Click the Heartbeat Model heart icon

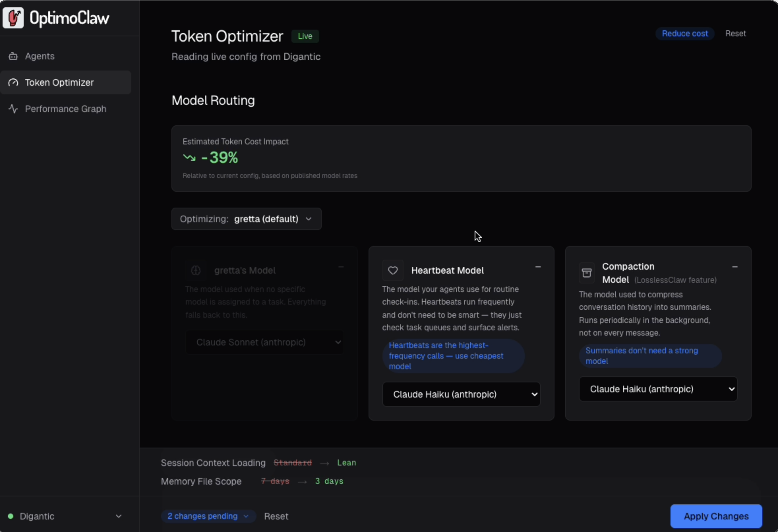click(393, 270)
